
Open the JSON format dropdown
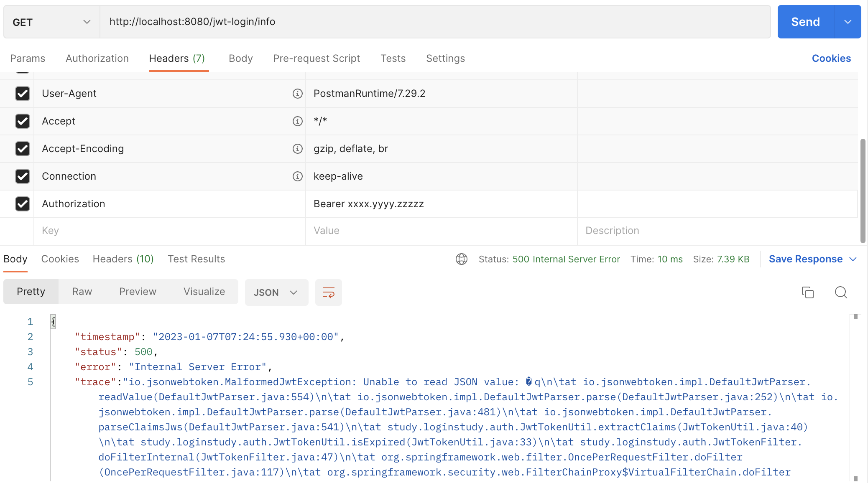click(x=276, y=292)
